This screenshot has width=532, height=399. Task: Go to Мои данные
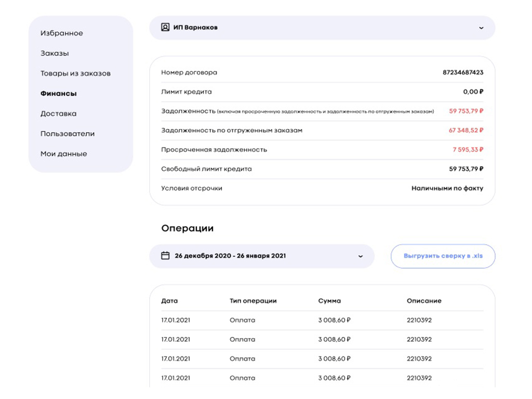[64, 154]
